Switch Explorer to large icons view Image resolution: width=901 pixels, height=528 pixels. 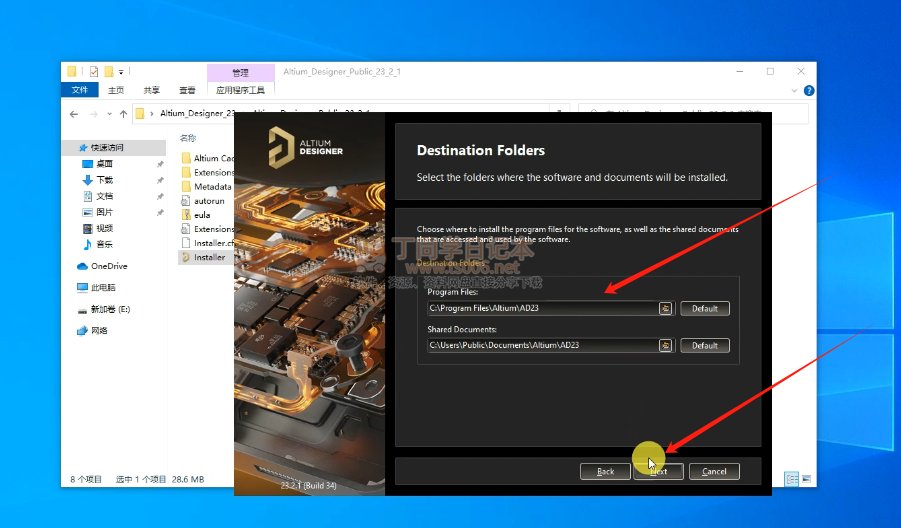click(x=806, y=479)
